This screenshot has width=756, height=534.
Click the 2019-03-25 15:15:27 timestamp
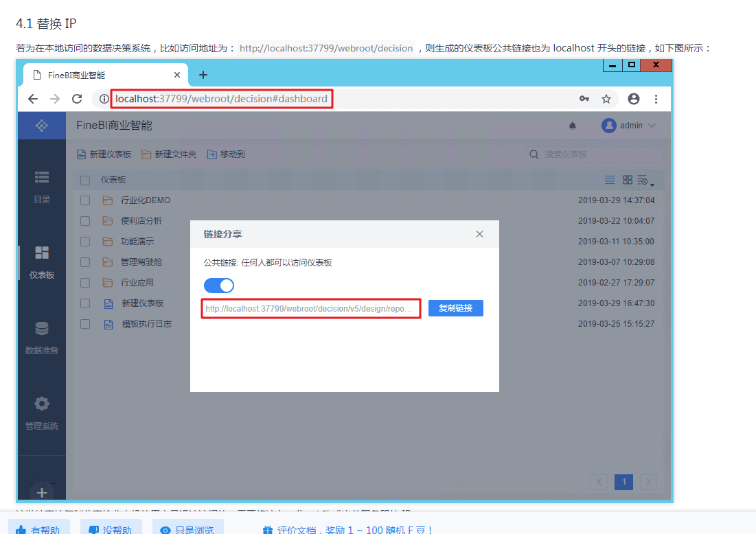[x=616, y=324]
